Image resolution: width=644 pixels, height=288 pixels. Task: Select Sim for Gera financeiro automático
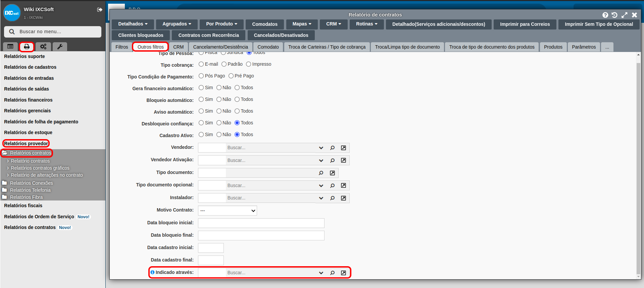[x=201, y=88]
